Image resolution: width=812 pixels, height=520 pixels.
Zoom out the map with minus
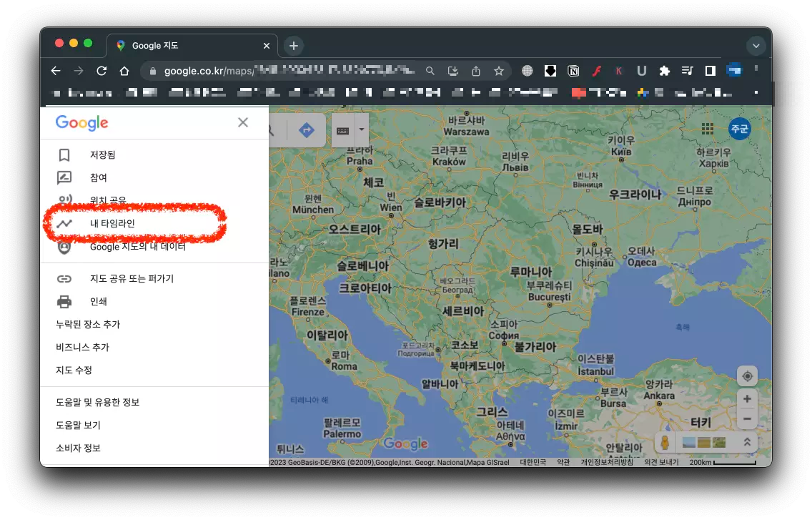coord(747,419)
